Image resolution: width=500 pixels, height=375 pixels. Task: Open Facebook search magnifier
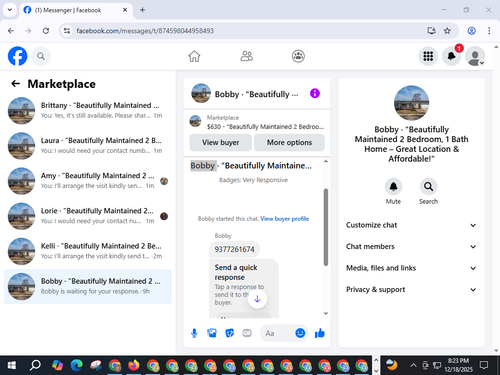[x=41, y=56]
